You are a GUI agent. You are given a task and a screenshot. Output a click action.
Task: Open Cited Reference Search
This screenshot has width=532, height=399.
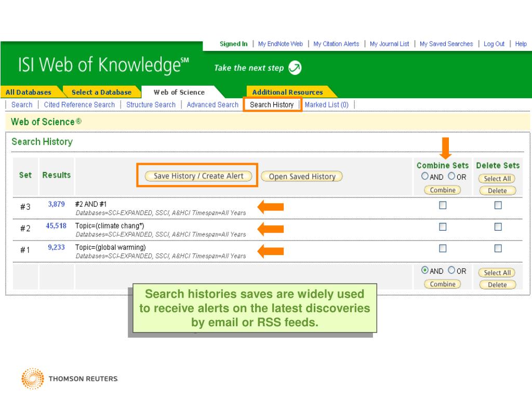(79, 105)
